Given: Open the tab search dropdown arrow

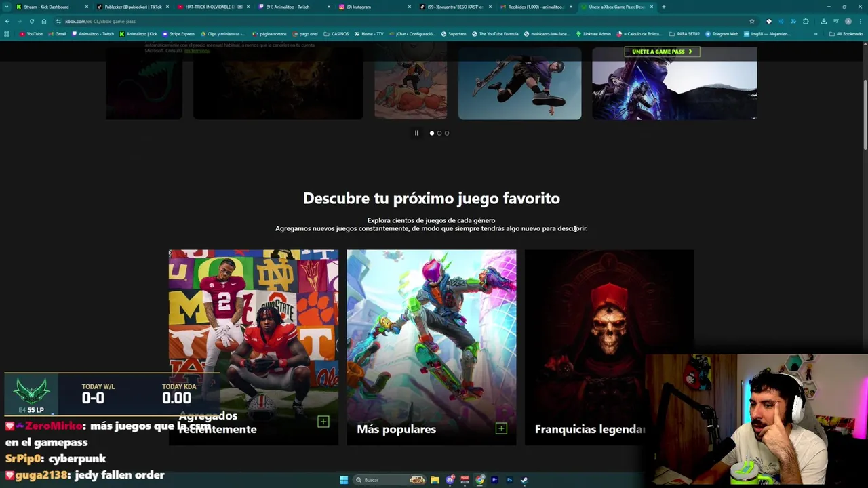Looking at the screenshot, I should [x=5, y=7].
